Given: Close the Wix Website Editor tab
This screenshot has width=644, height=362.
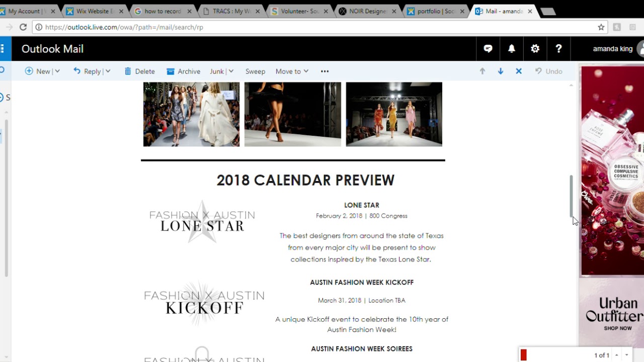Looking at the screenshot, I should point(121,11).
